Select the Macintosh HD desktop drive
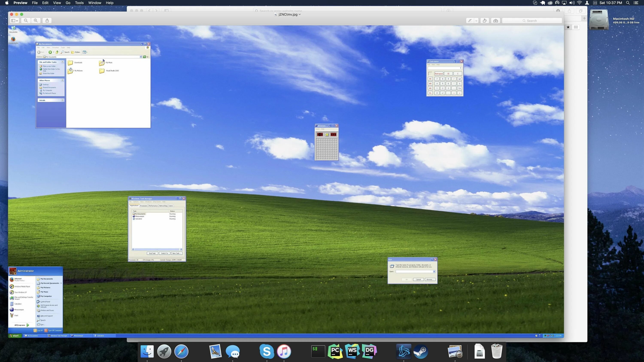 click(599, 20)
